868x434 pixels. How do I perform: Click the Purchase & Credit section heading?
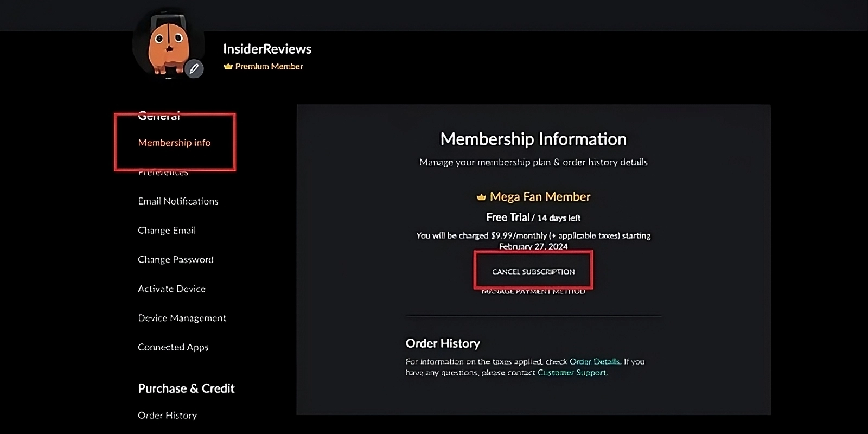tap(186, 388)
